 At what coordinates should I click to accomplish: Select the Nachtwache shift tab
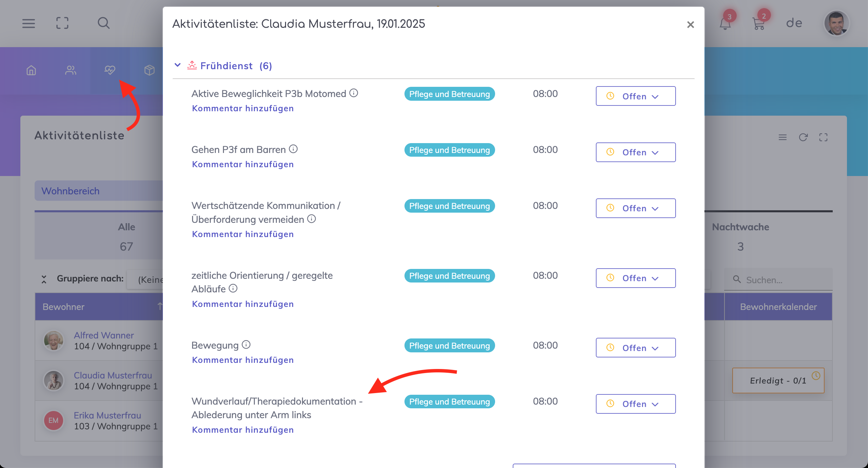(x=740, y=236)
